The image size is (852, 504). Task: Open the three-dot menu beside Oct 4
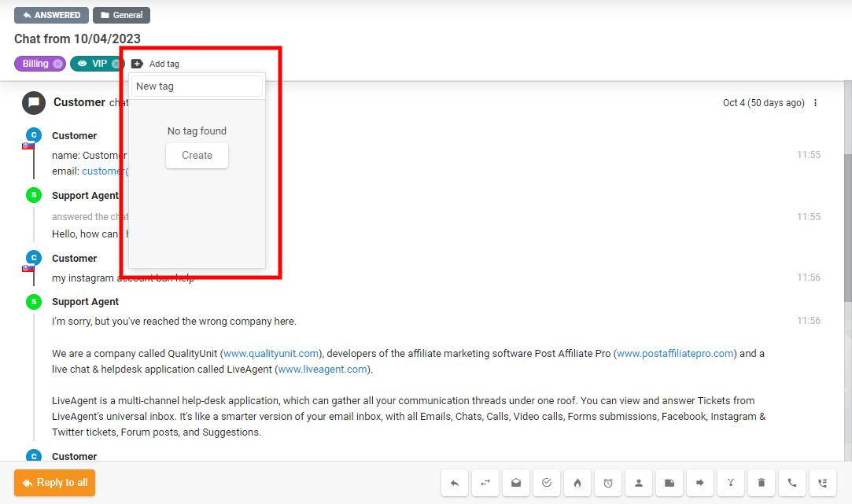point(815,102)
